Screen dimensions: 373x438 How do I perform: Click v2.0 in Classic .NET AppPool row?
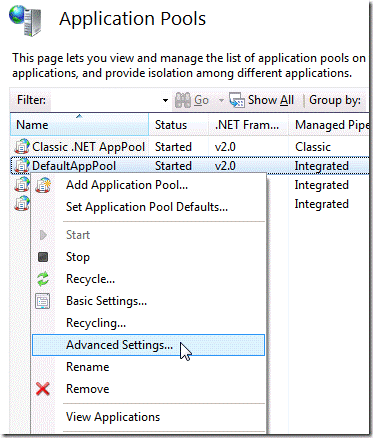(x=225, y=147)
